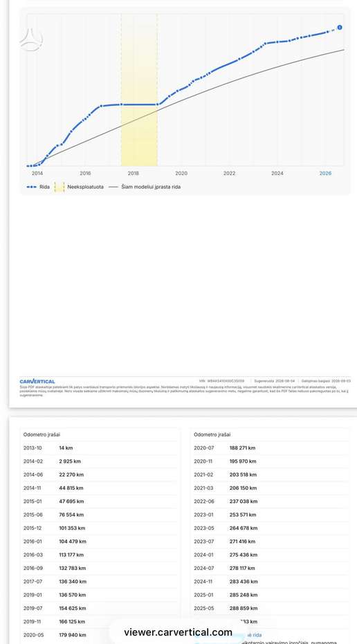Click the yellow unused period band on chart
Image resolution: width=357 pixels, height=644 pixels.
139,90
